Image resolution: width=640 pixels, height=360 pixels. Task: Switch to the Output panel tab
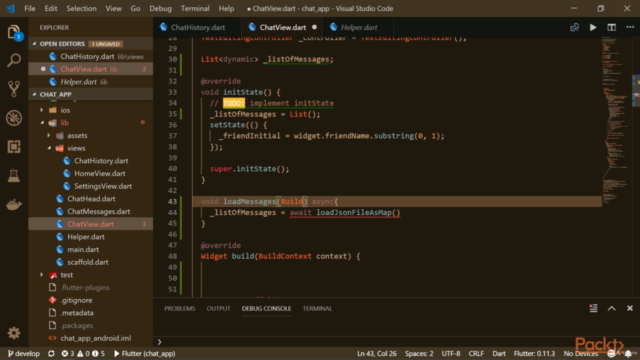(x=218, y=309)
